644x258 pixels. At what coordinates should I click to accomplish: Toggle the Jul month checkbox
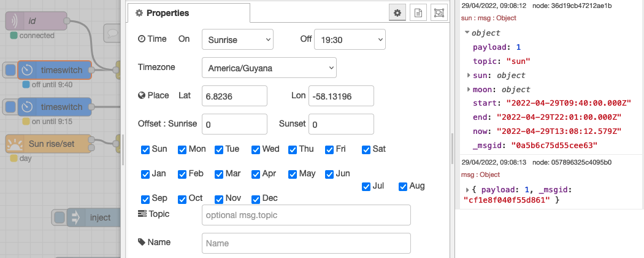point(366,187)
